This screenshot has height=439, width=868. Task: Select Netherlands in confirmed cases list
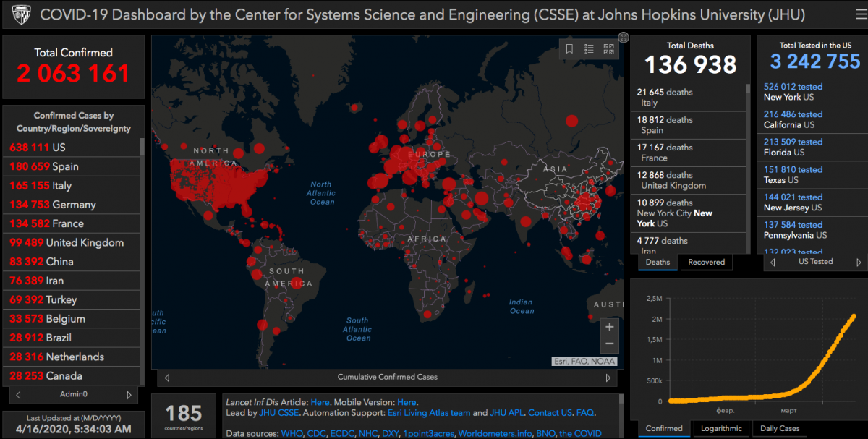tap(71, 357)
